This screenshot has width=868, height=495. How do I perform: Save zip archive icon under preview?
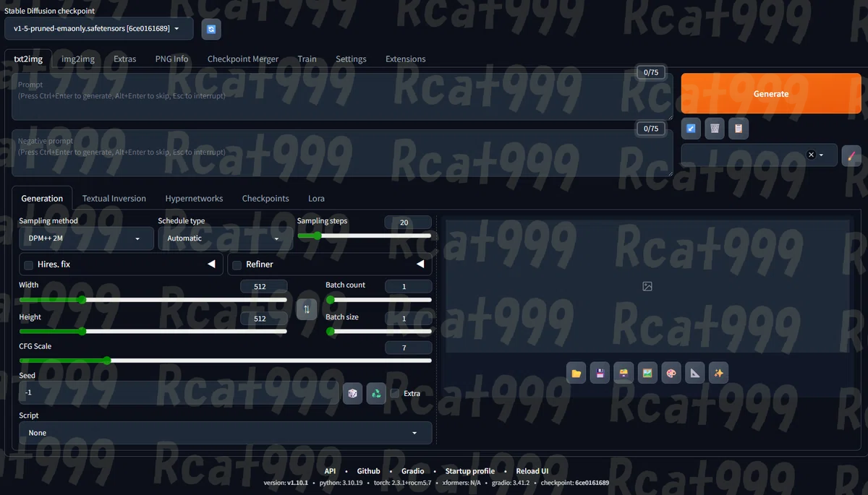[x=624, y=373]
